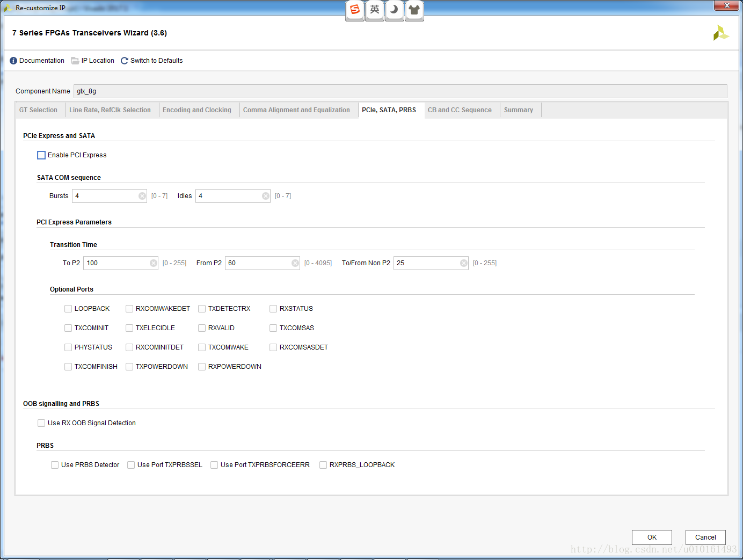Check the RXSTATUS optional port
Image resolution: width=743 pixels, height=560 pixels.
(273, 309)
